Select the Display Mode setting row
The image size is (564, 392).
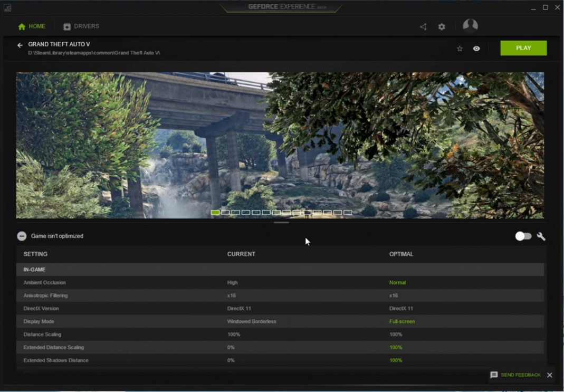tap(280, 321)
